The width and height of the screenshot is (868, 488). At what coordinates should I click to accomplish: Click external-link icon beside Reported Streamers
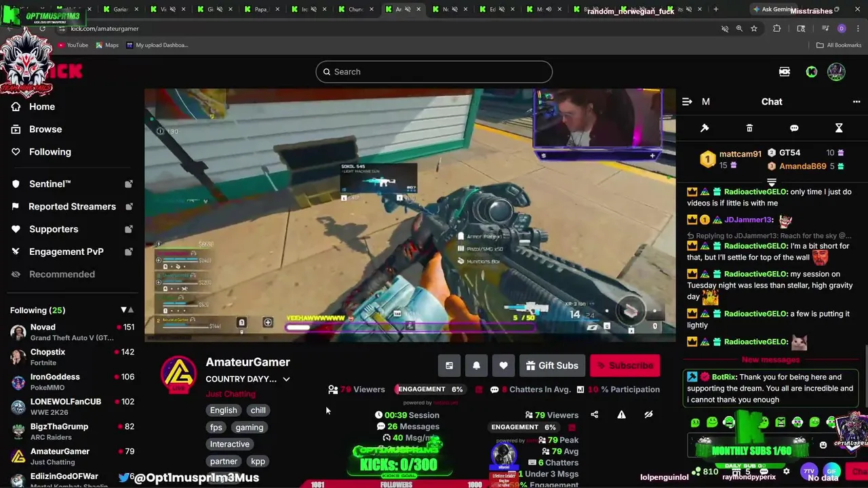point(129,206)
